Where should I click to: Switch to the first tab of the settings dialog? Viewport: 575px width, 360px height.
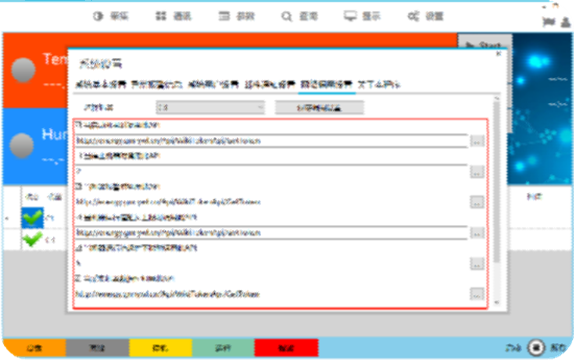pyautogui.click(x=101, y=85)
